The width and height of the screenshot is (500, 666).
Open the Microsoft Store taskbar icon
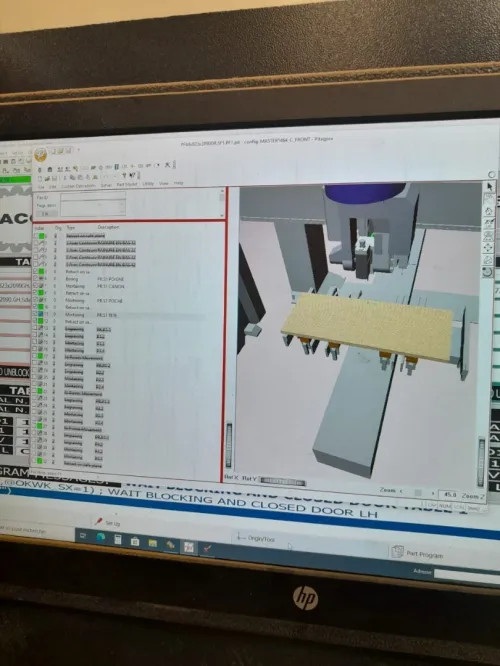click(x=135, y=541)
